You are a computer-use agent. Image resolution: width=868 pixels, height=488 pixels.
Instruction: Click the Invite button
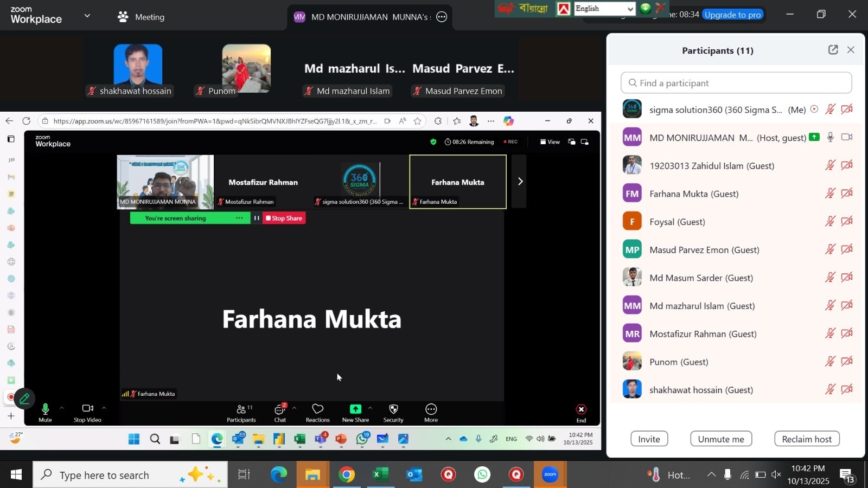point(649,439)
